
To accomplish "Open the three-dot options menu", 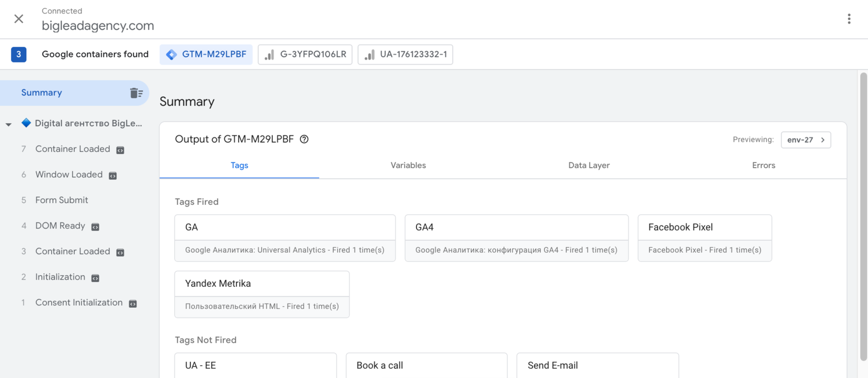I will 849,19.
